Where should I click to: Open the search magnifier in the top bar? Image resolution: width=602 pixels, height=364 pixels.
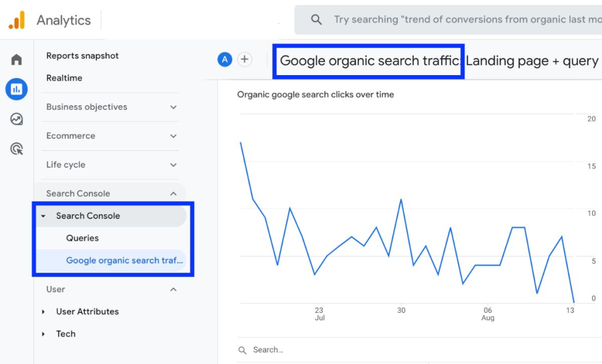tap(316, 19)
